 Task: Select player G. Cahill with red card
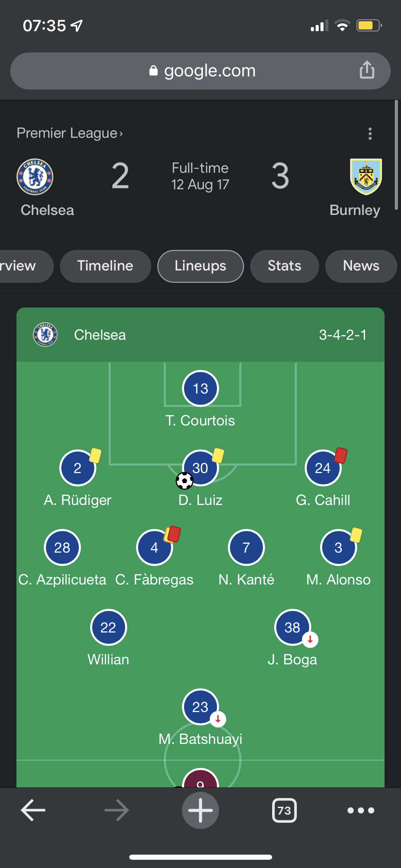[x=323, y=468]
